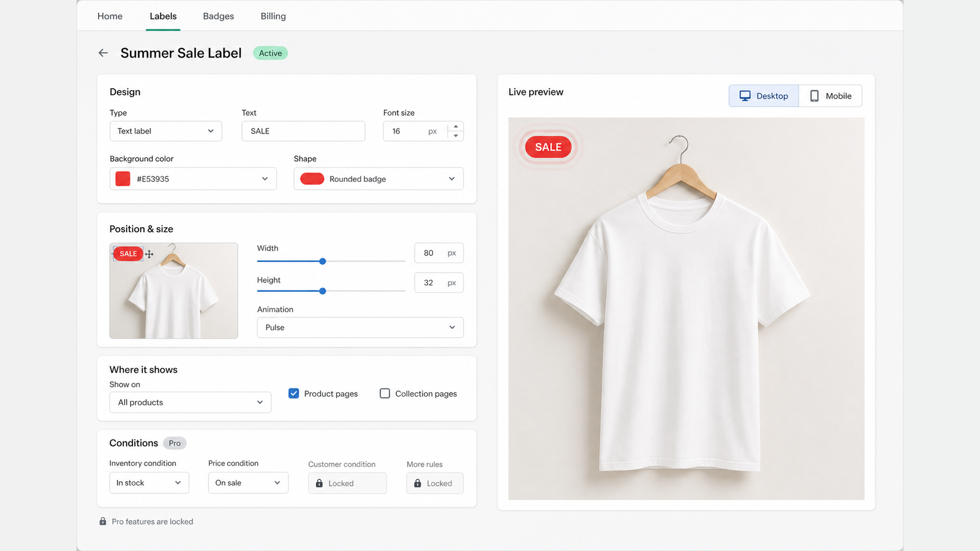Image resolution: width=980 pixels, height=551 pixels.
Task: Click the mobile phone icon in preview
Action: 814,96
